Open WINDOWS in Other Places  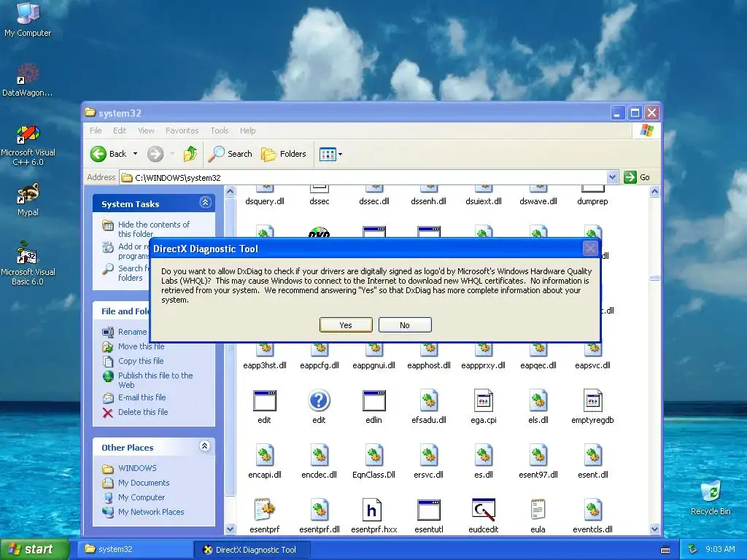(137, 468)
